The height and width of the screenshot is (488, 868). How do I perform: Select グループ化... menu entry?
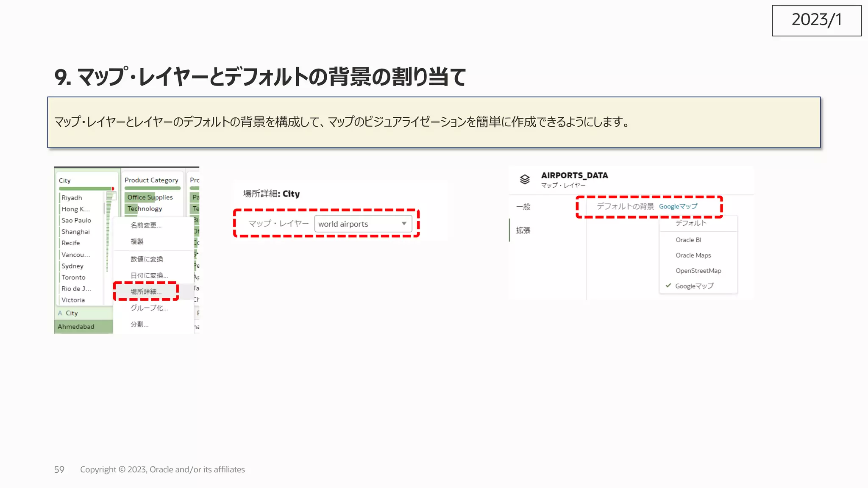click(149, 308)
